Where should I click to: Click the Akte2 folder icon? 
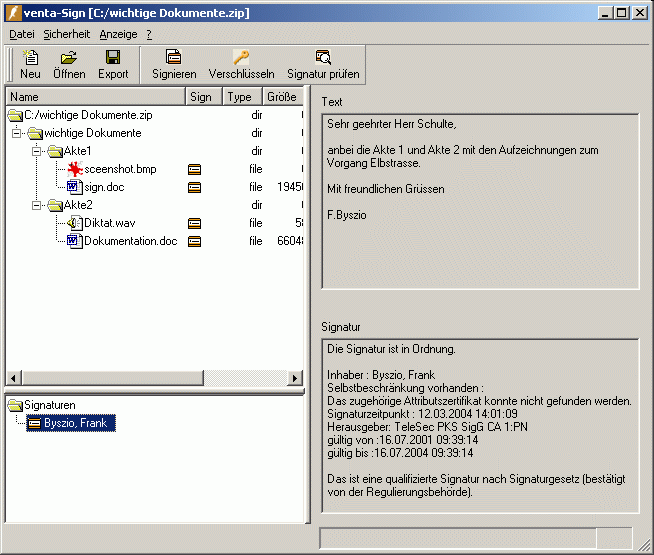click(x=55, y=205)
